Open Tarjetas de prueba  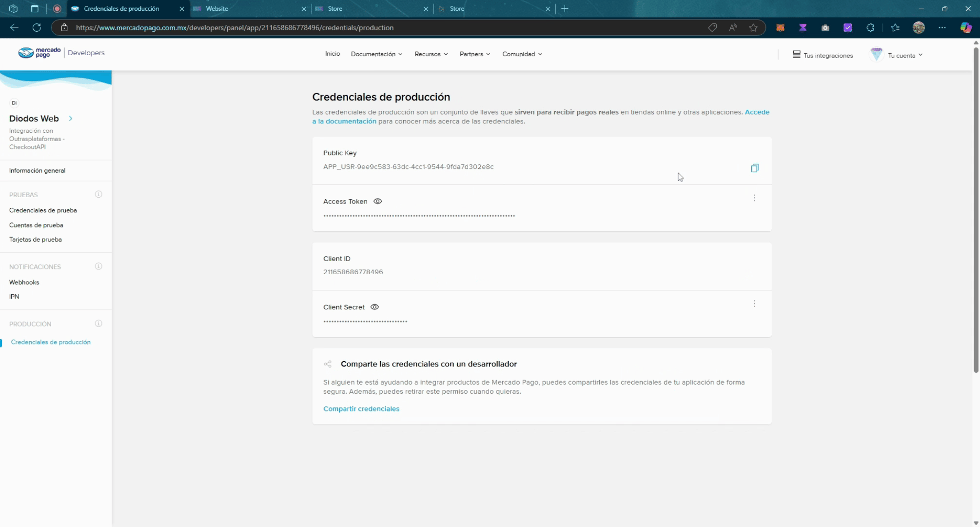(35, 240)
